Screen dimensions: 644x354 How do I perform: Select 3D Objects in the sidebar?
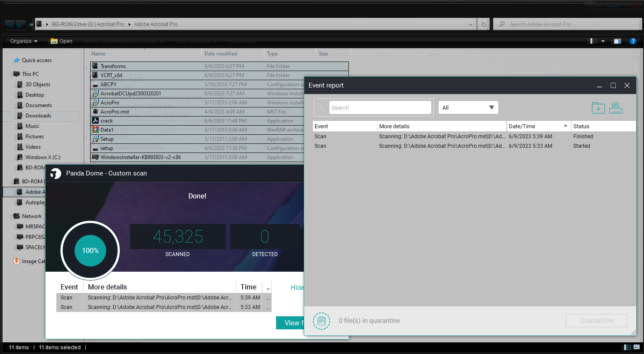click(38, 84)
